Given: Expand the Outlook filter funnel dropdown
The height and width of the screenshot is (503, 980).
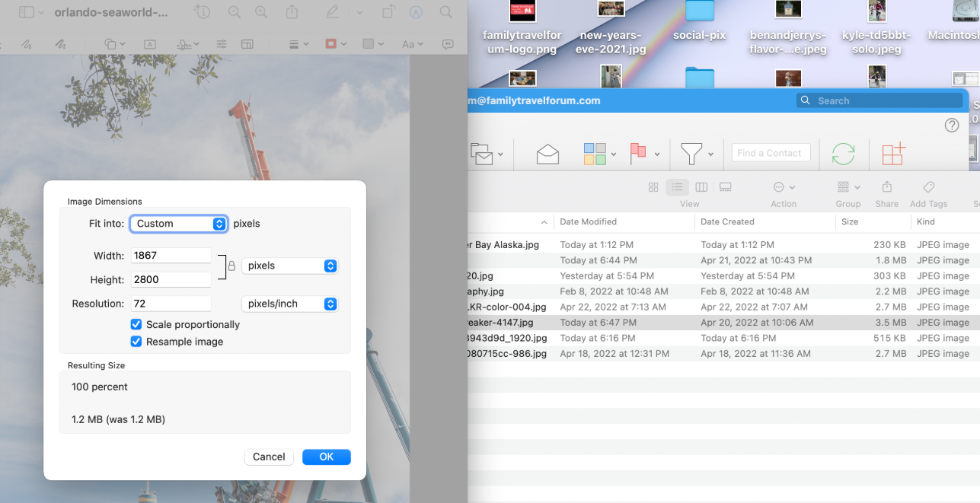Looking at the screenshot, I should [710, 154].
